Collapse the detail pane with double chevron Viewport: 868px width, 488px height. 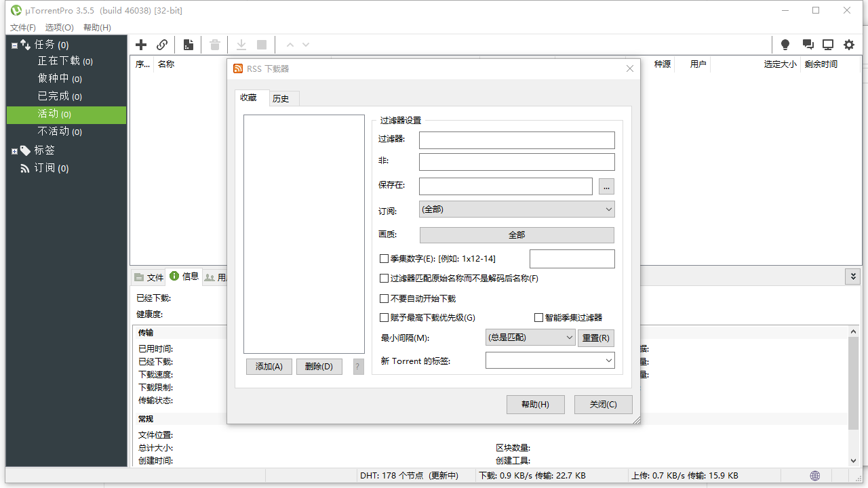click(852, 277)
